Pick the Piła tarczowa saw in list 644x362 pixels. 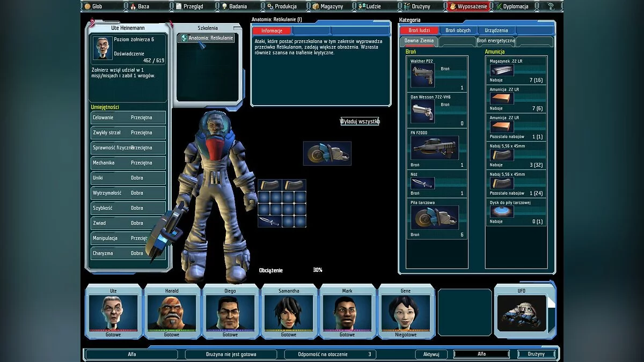pos(435,218)
